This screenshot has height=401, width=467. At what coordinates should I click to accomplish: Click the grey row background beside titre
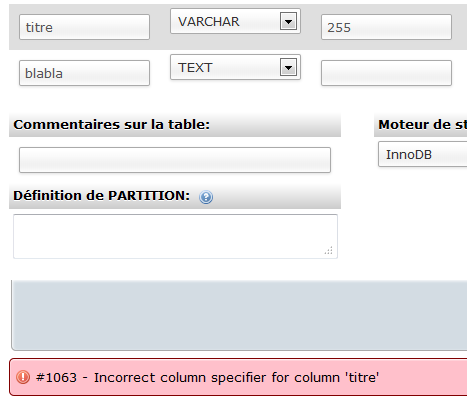point(160,27)
